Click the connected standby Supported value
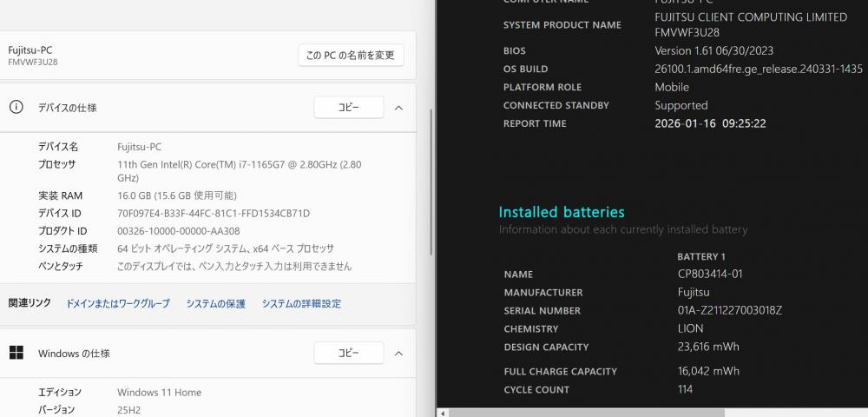 tap(681, 105)
